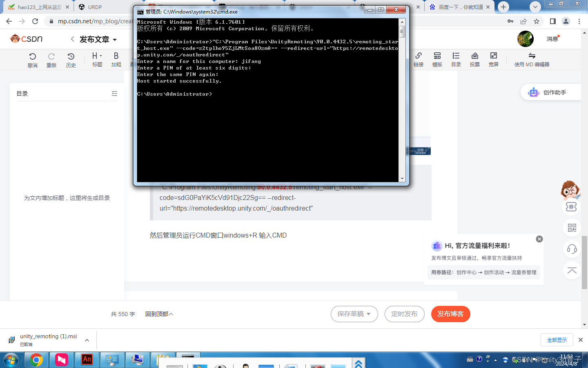Switch to 使用 MD 编辑器
Viewport: 588px width, 368px height.
pyautogui.click(x=532, y=59)
